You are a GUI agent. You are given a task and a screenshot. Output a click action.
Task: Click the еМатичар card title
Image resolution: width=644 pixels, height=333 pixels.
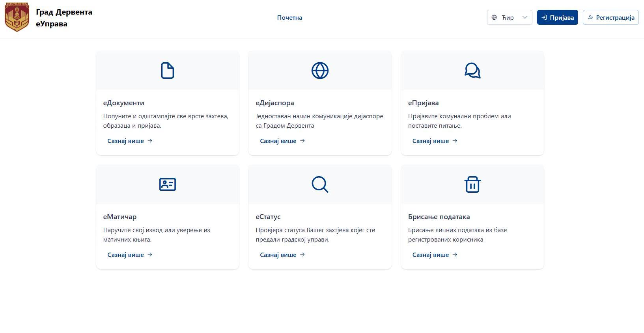point(120,217)
